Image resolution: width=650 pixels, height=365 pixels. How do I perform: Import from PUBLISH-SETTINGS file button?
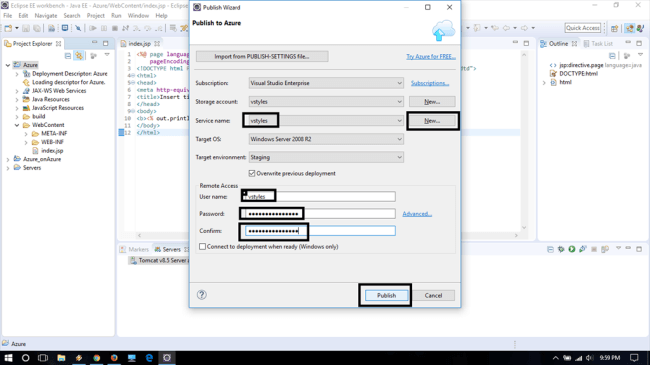(262, 56)
